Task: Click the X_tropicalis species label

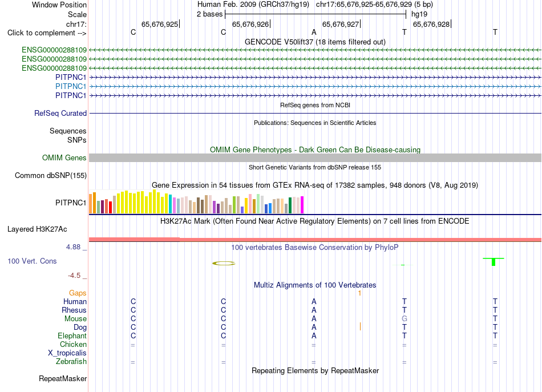Action: (67, 353)
